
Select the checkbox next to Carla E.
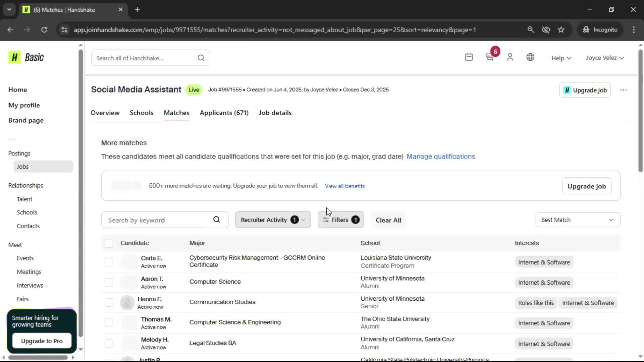click(109, 262)
